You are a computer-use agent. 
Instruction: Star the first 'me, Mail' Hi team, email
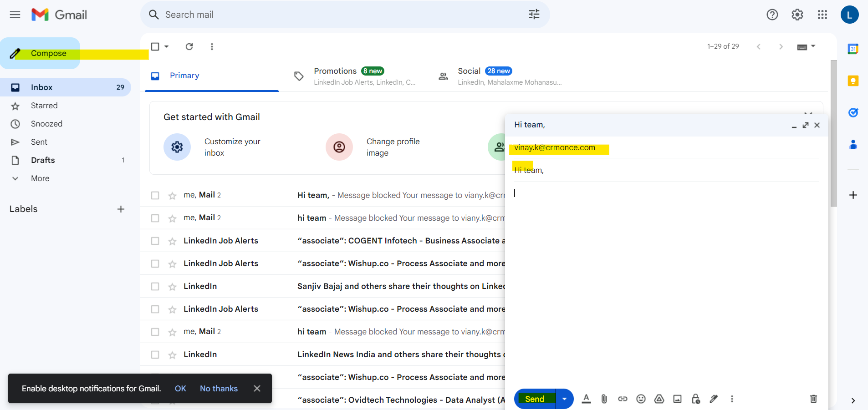[x=172, y=196]
